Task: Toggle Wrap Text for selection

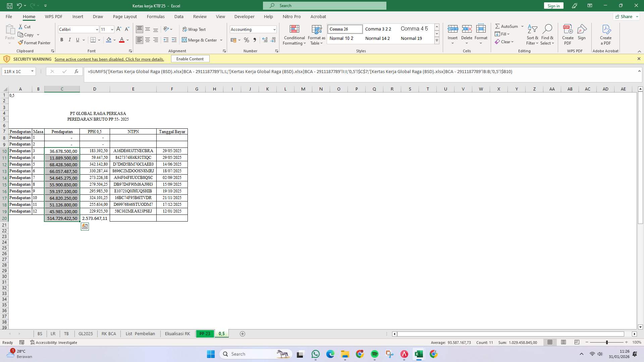Action: coord(194,29)
